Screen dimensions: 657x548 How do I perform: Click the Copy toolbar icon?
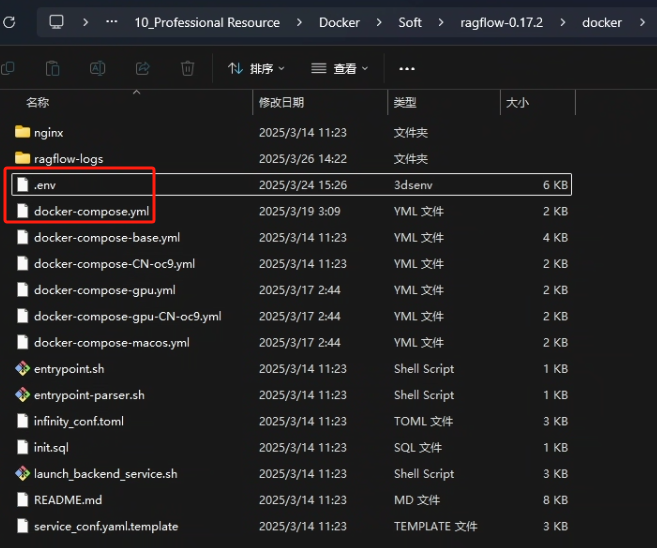tap(8, 68)
